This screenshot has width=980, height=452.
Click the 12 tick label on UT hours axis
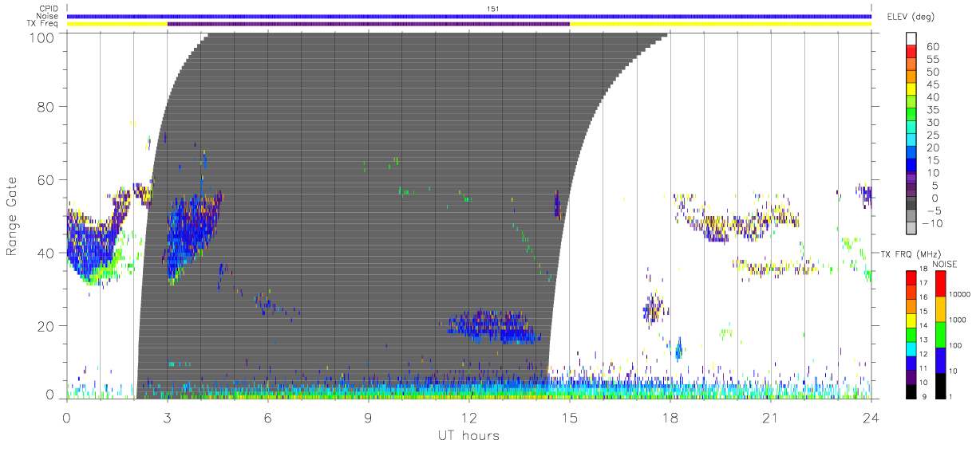[468, 417]
